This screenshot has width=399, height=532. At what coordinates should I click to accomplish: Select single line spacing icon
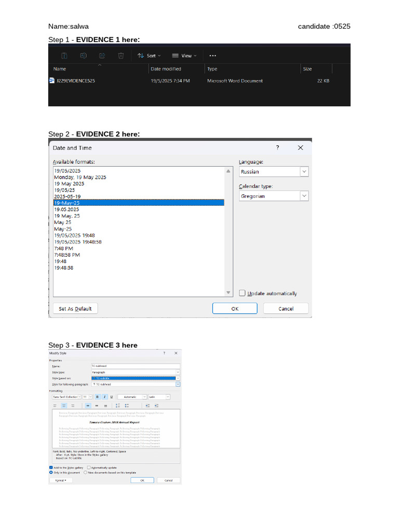point(88,405)
